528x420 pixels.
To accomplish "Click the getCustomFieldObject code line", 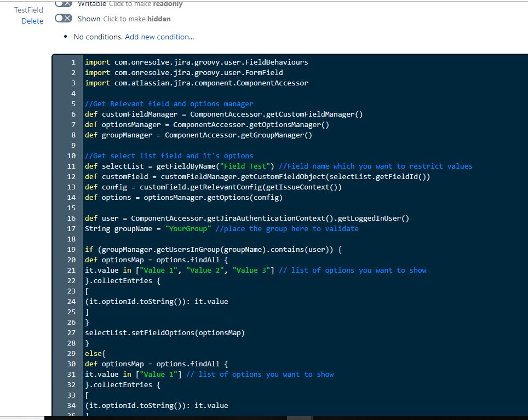I will pyautogui.click(x=257, y=177).
